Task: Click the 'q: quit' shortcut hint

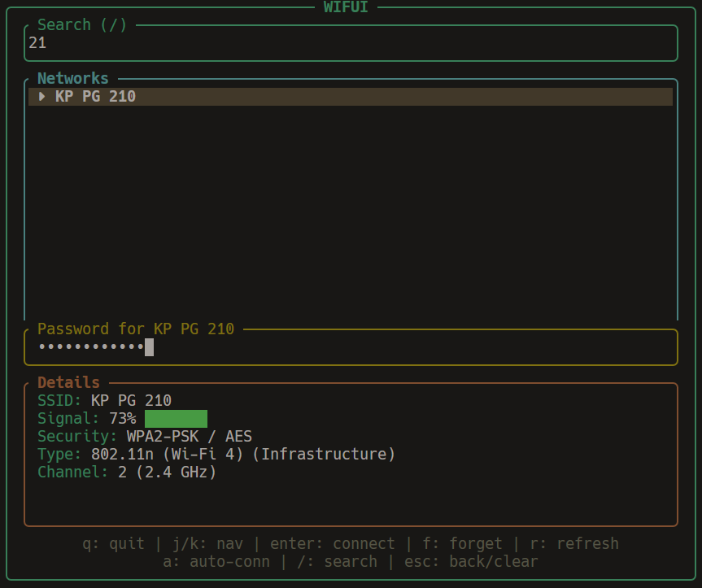Action: point(113,543)
